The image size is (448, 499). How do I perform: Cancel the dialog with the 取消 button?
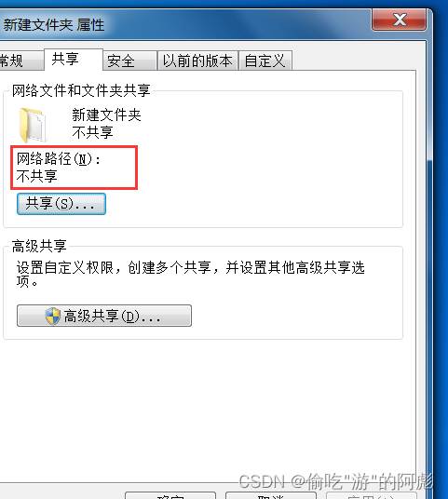click(271, 495)
